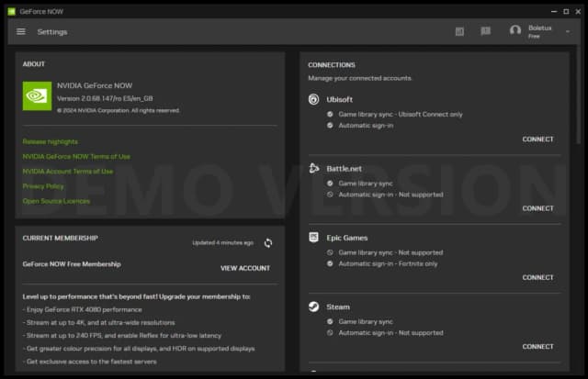Click Epic Games library sync not supported icon
Screen dimensions: 588x379
[x=330, y=252]
